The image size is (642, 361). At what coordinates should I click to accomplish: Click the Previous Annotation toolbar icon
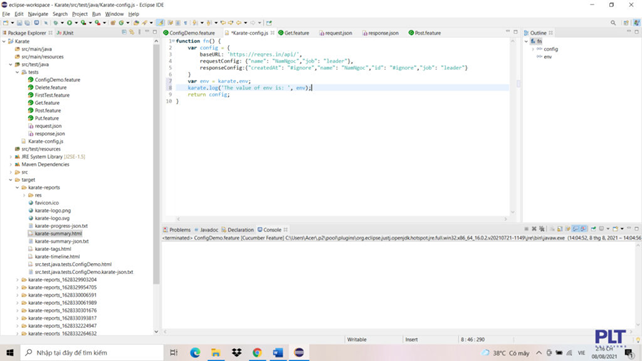point(208,23)
